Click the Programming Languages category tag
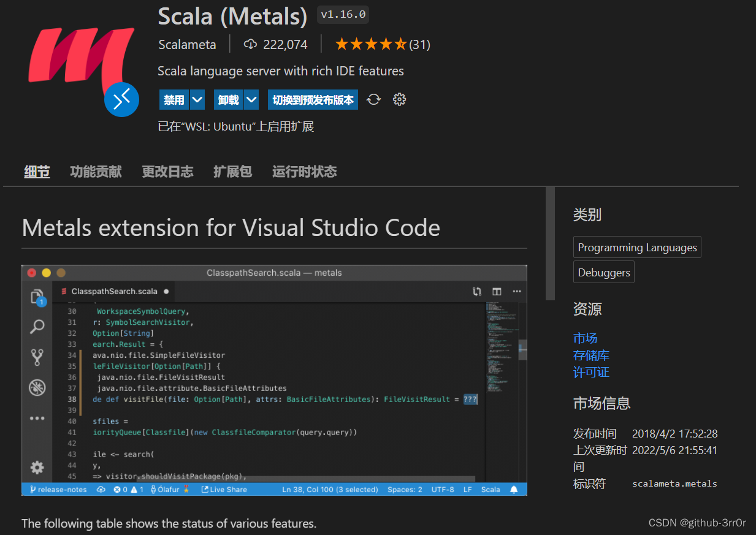This screenshot has width=756, height=535. click(637, 248)
